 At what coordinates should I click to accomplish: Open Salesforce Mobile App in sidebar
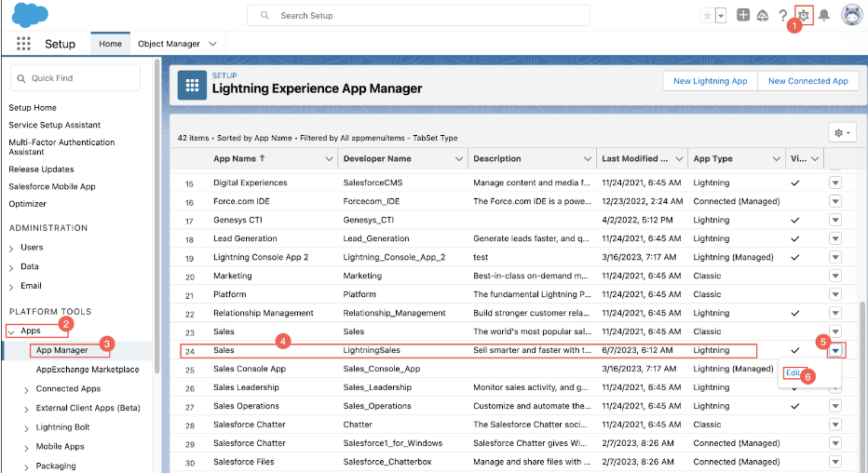(x=52, y=186)
